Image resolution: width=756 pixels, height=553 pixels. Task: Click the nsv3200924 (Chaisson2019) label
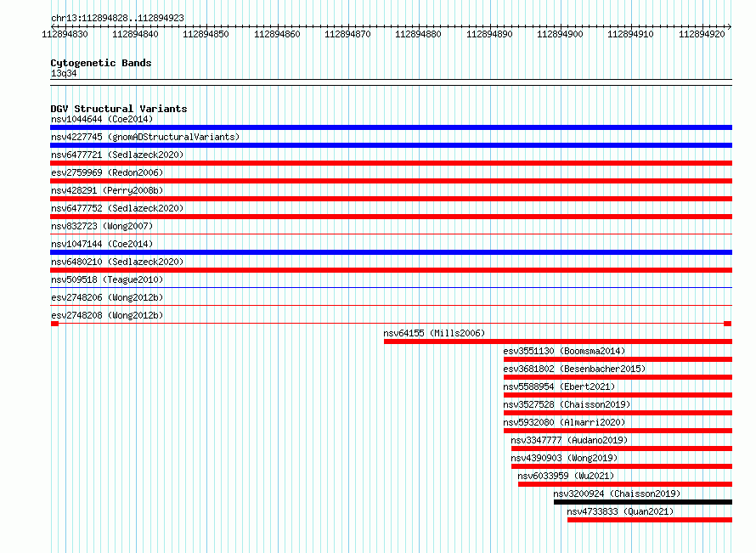[x=617, y=494]
